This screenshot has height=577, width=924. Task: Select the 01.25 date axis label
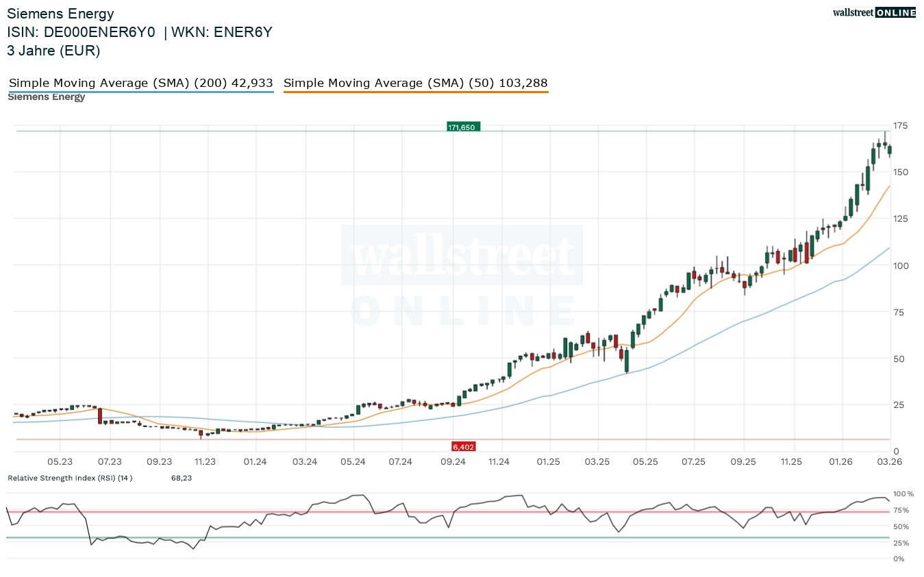(548, 461)
